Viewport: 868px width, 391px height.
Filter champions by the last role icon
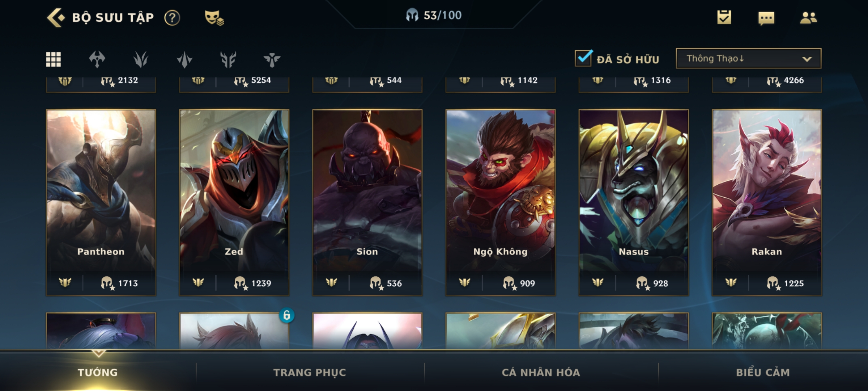pyautogui.click(x=272, y=60)
